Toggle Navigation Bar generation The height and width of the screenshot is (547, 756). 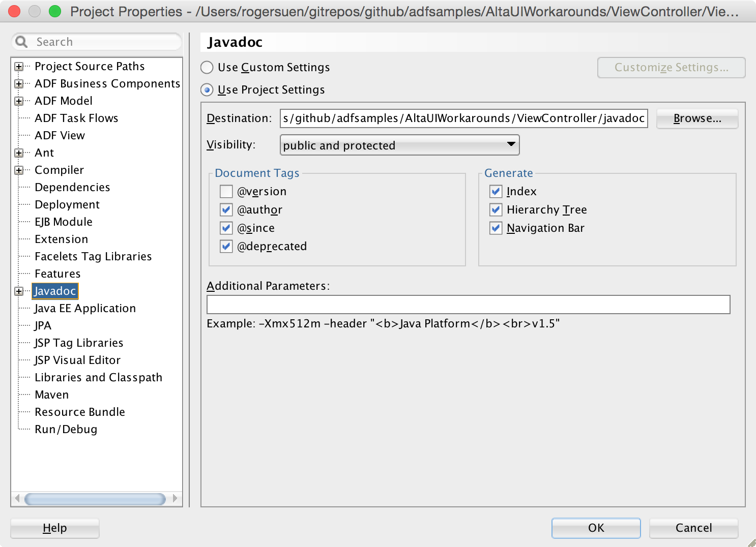click(496, 228)
